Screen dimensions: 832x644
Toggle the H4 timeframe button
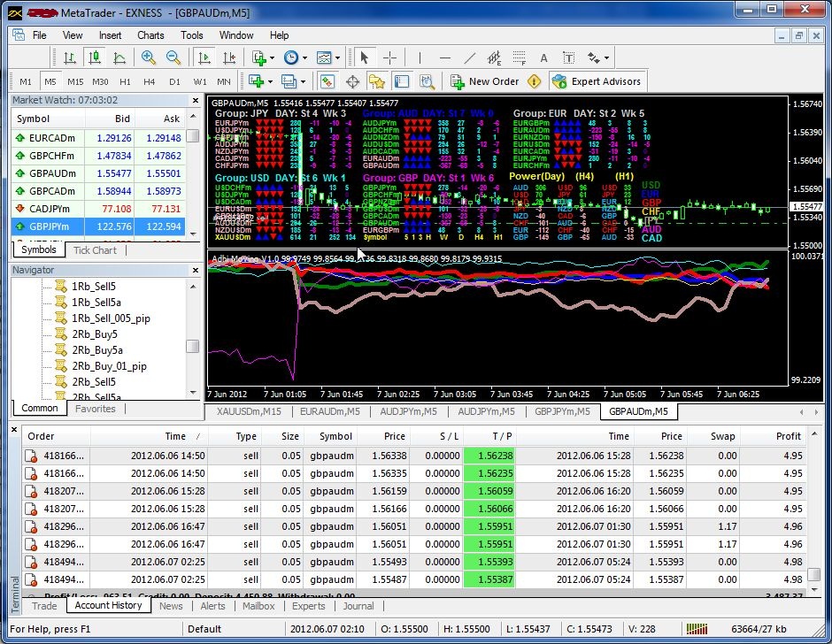[149, 81]
